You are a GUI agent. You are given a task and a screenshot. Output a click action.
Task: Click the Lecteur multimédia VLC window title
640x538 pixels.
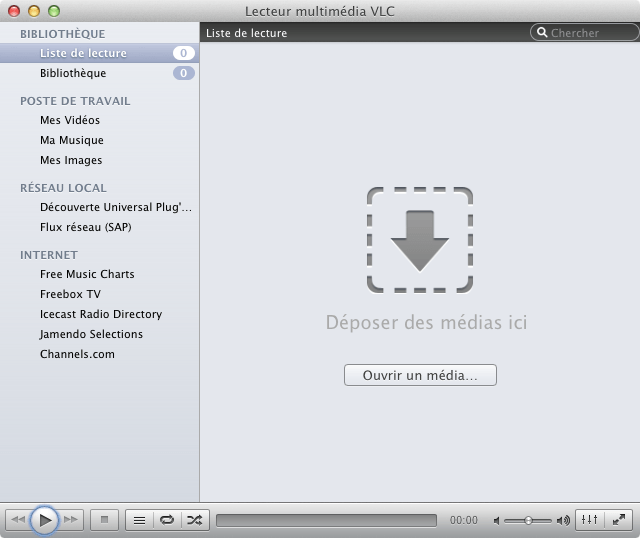pos(320,11)
